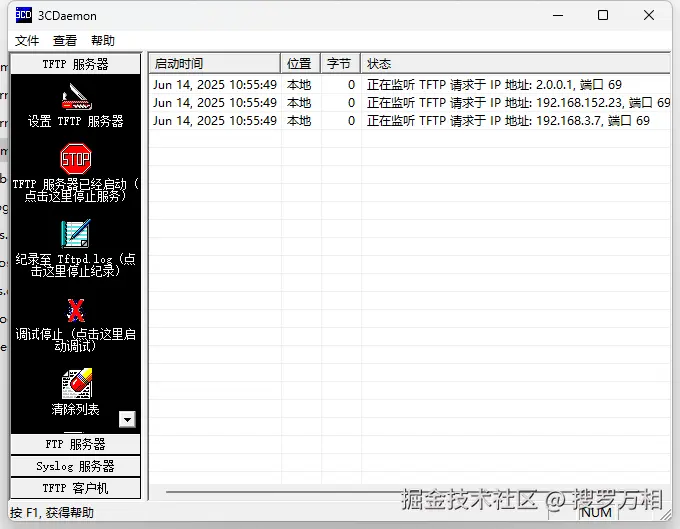Select the row listening on 192.168.3.7
This screenshot has width=680, height=529.
410,121
